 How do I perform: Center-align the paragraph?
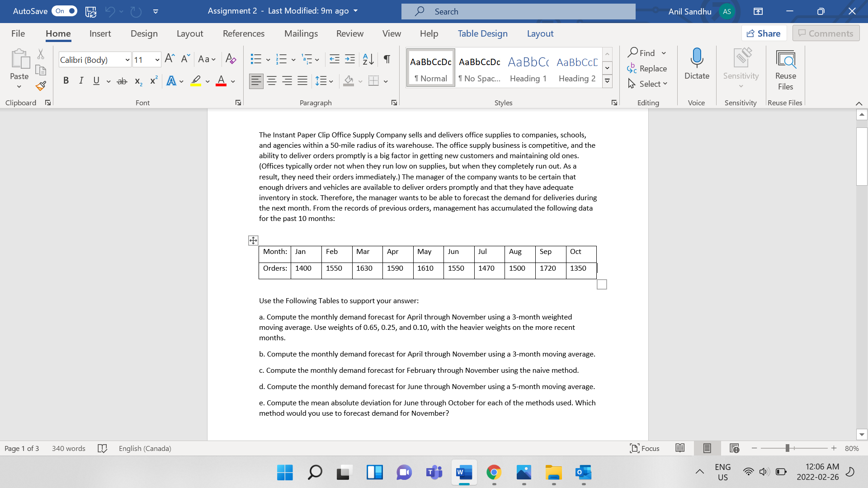272,80
